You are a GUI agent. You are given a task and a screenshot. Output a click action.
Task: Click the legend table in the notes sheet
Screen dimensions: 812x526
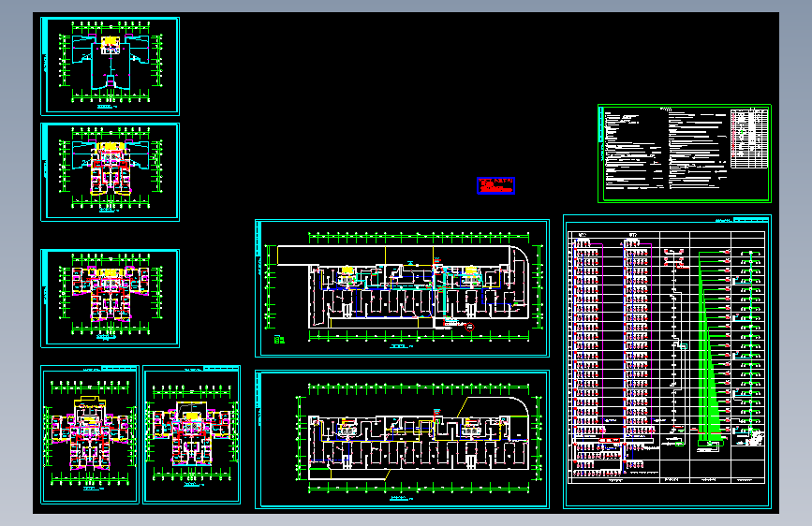point(749,139)
